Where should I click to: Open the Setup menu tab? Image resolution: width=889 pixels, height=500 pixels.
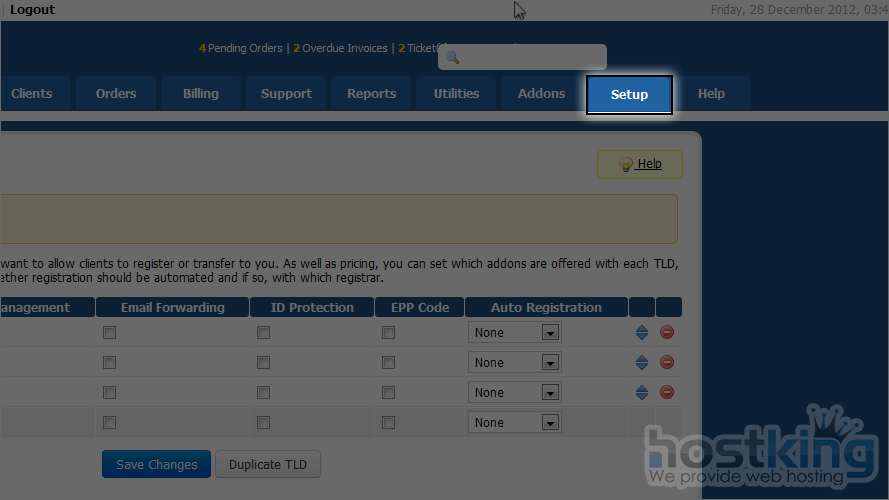(629, 95)
